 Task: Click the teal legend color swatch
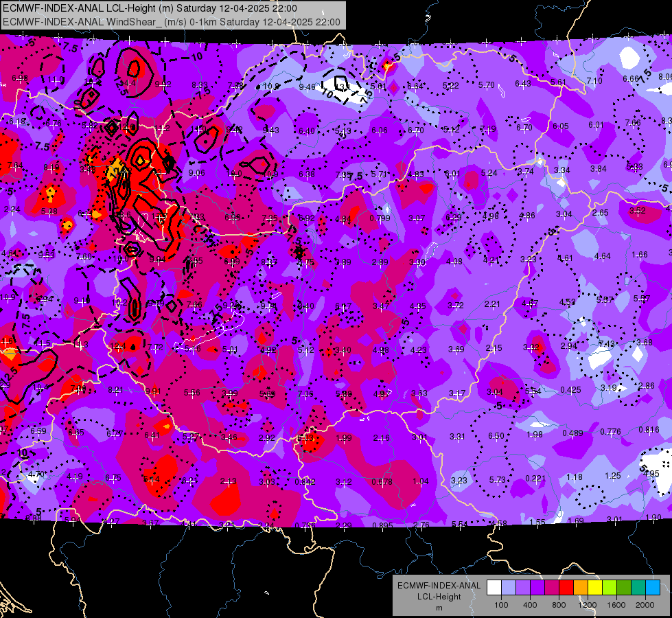pos(638,588)
